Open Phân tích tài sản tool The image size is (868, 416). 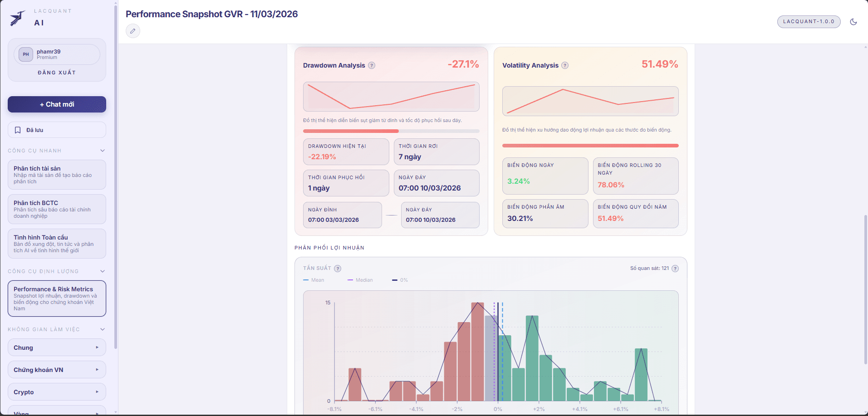pyautogui.click(x=57, y=175)
